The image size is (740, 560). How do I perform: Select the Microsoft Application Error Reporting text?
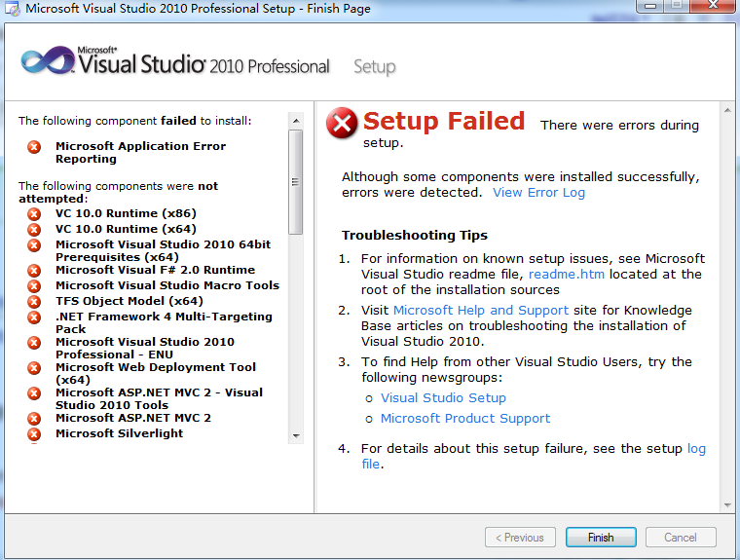[x=140, y=153]
